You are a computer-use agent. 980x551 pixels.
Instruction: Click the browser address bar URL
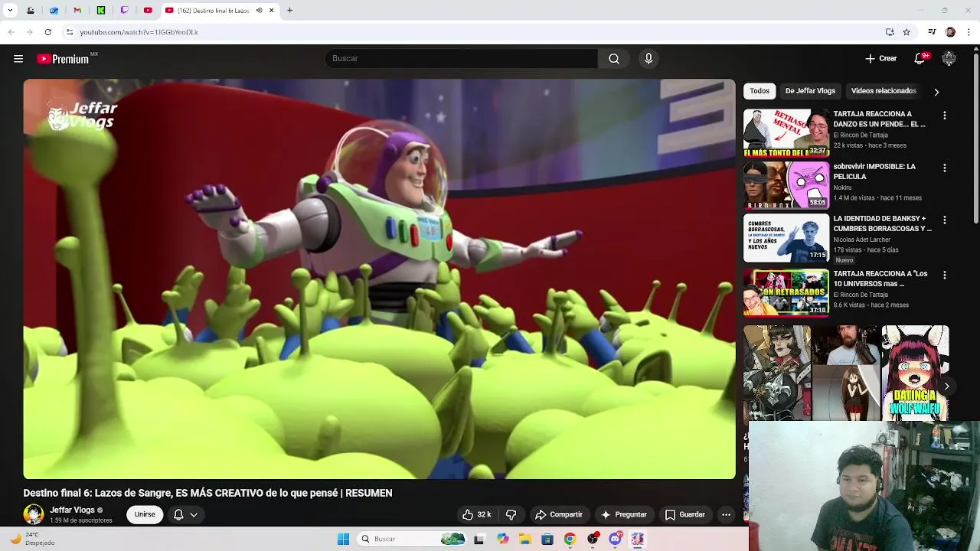(139, 32)
